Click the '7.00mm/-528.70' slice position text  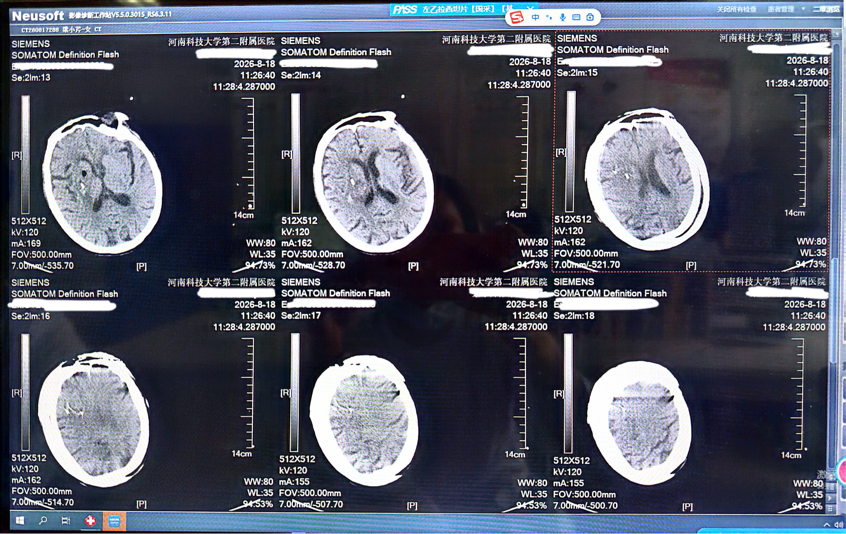(312, 265)
